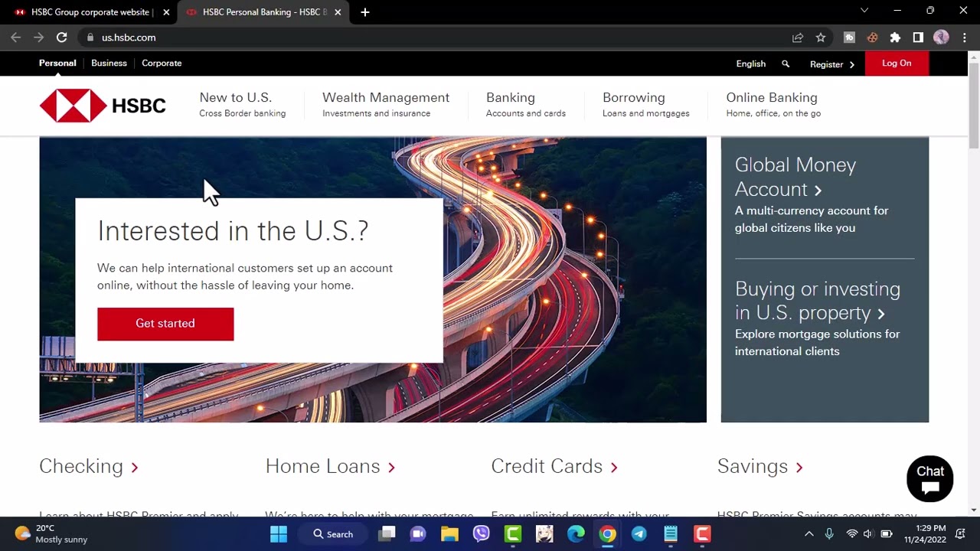This screenshot has width=980, height=551.
Task: Open the Savings section link
Action: (760, 467)
